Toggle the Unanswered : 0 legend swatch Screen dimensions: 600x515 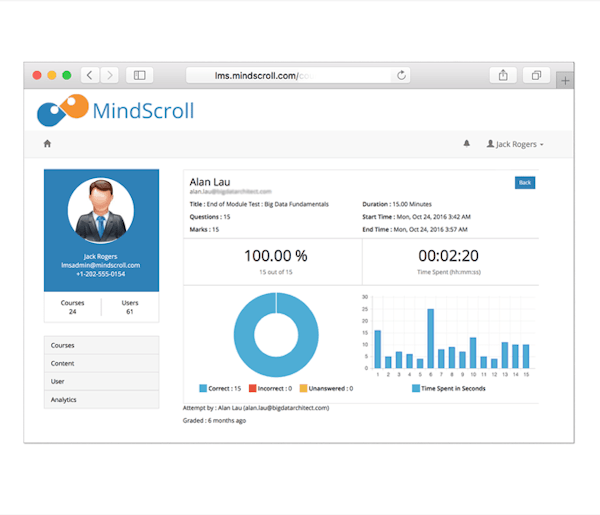[303, 388]
